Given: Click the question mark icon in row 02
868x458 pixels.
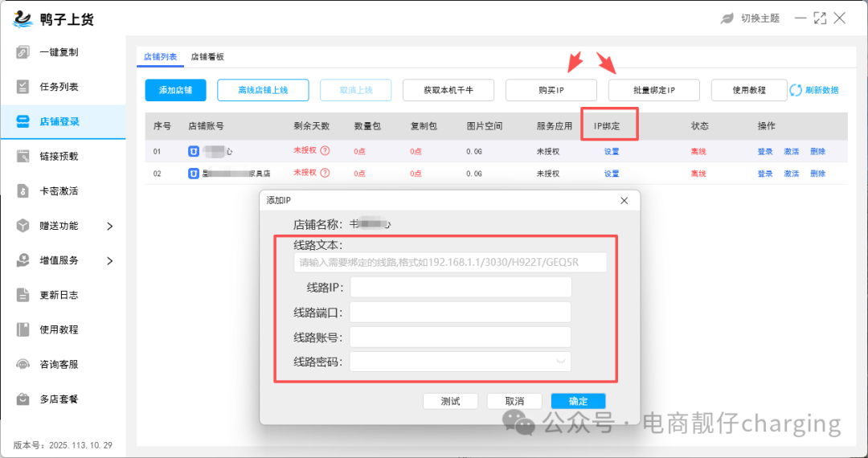Looking at the screenshot, I should (x=325, y=173).
